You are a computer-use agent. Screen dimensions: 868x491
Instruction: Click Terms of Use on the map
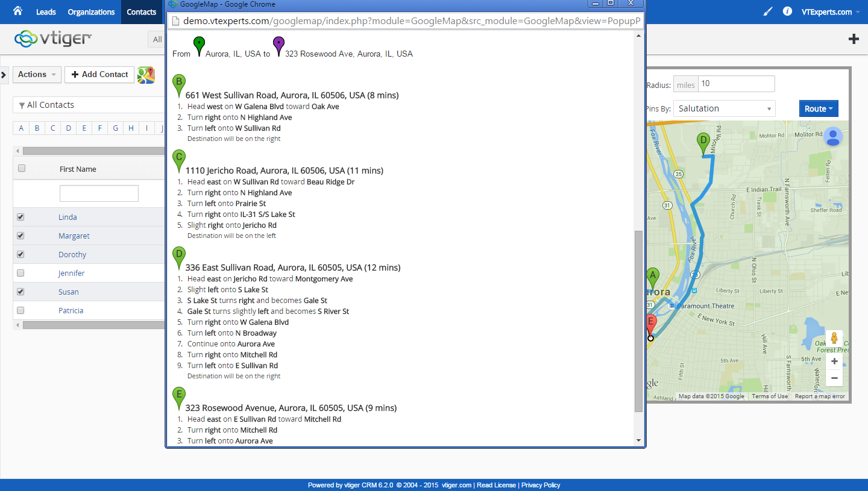769,396
